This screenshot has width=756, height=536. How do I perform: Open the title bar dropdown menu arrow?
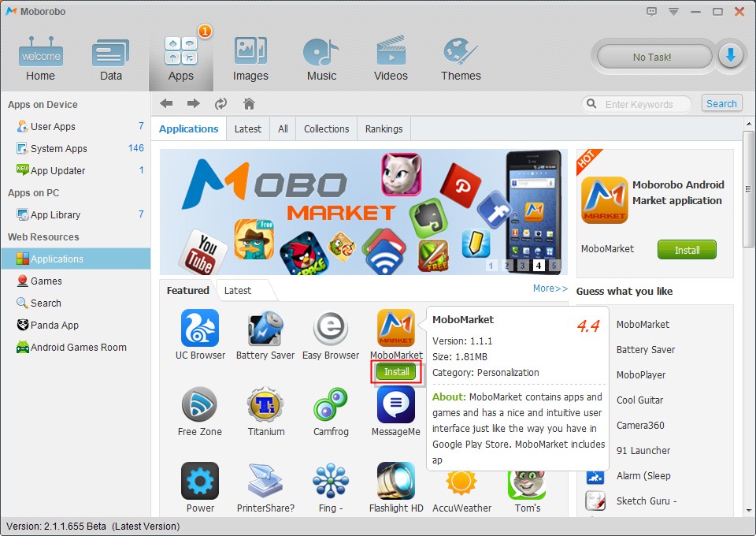(673, 12)
